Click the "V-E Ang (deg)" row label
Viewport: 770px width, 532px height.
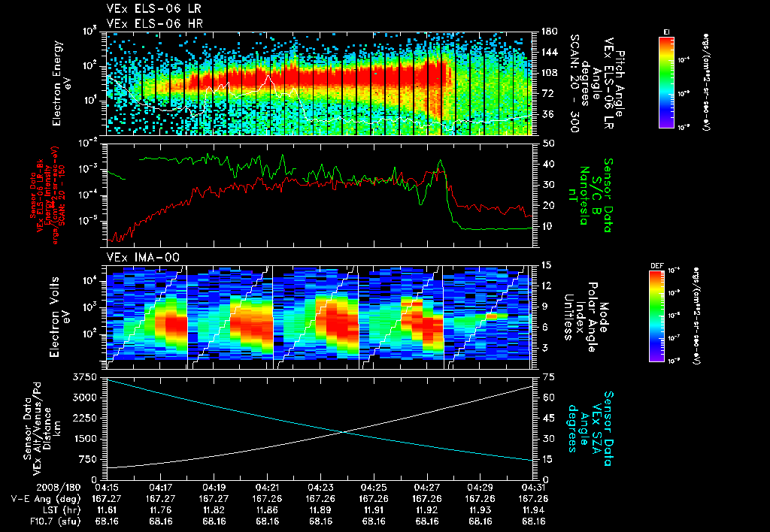pyautogui.click(x=46, y=499)
